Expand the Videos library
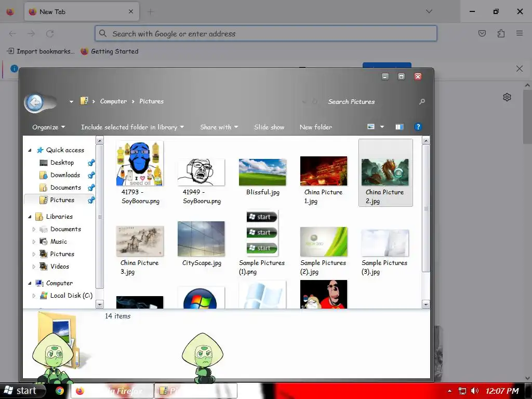 tap(34, 267)
